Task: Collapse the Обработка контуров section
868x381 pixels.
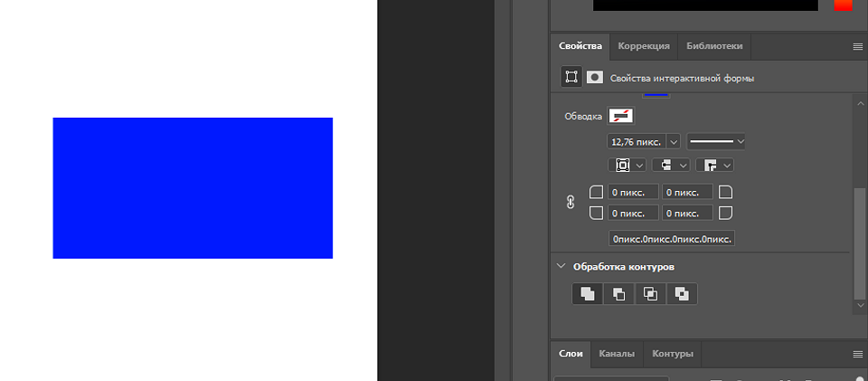Action: click(561, 267)
